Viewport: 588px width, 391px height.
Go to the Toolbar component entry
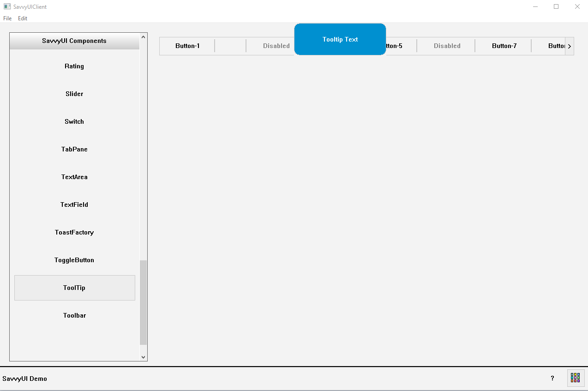click(x=74, y=315)
